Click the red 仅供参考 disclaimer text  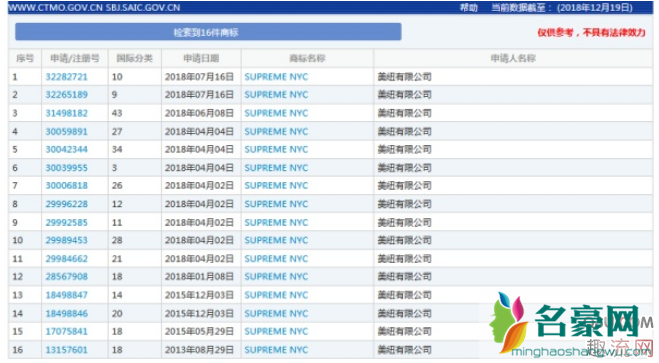coord(591,32)
